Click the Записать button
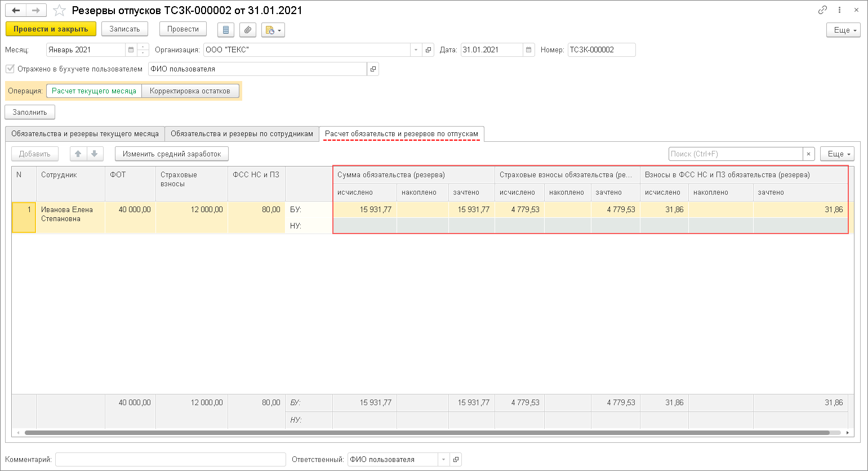The width and height of the screenshot is (868, 471). click(124, 29)
